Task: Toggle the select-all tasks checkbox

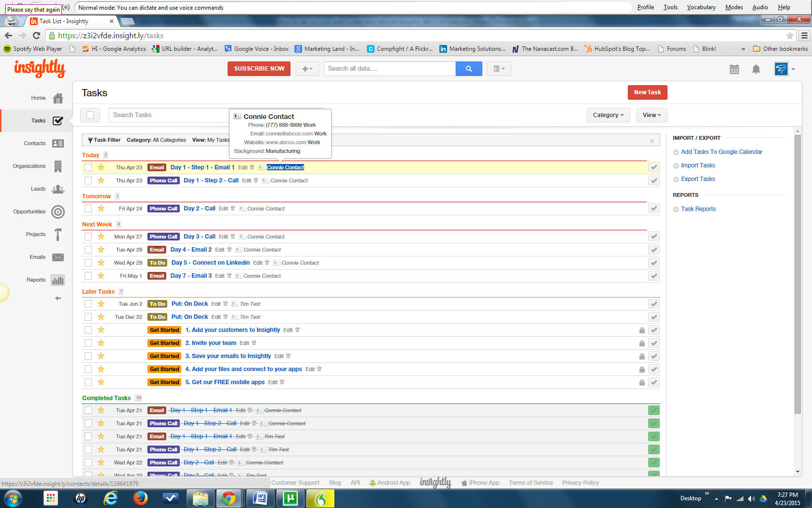Action: tap(90, 115)
